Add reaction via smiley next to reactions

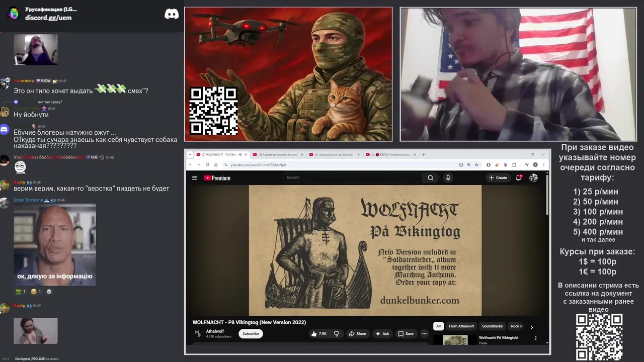[49, 292]
